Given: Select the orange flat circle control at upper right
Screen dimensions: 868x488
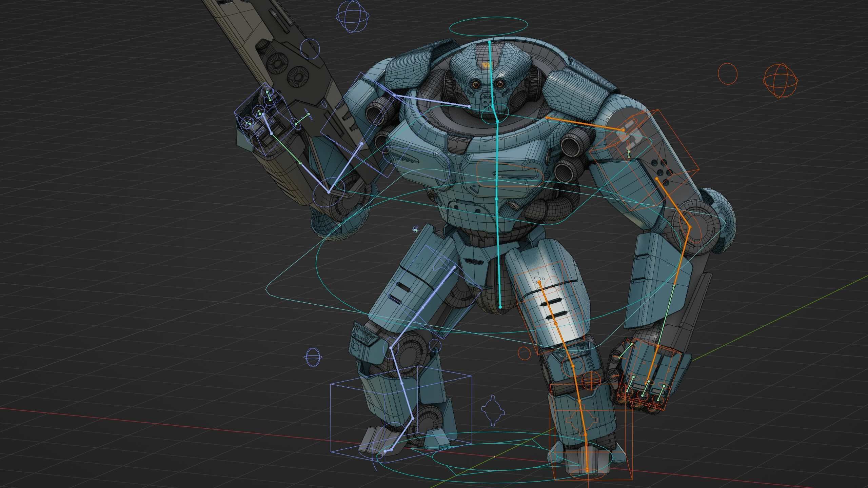Looking at the screenshot, I should 728,74.
